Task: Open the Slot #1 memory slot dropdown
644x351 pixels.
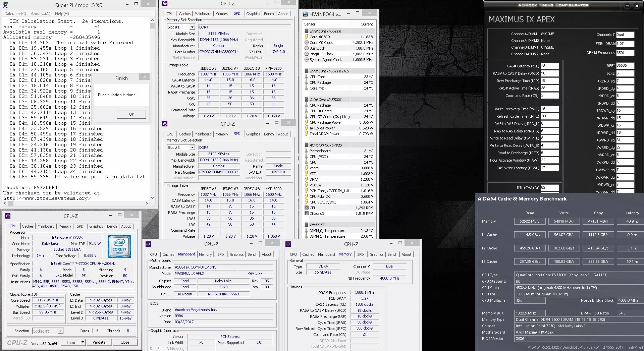Action: pyautogui.click(x=192, y=27)
